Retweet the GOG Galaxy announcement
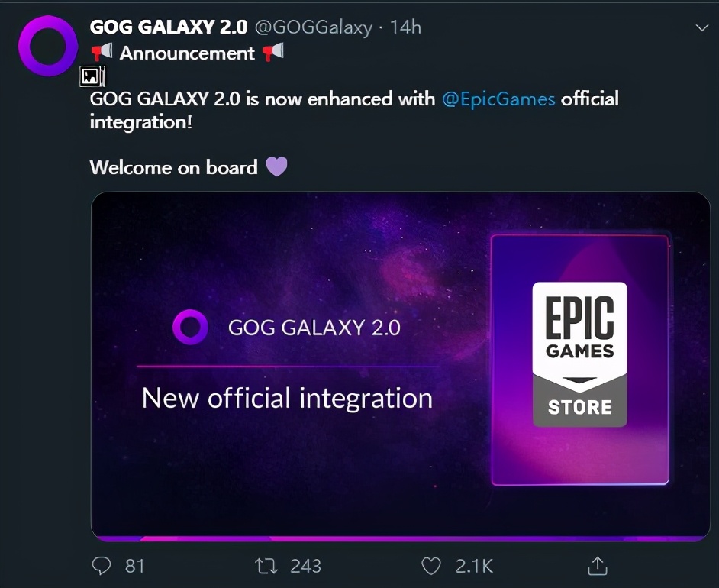719x588 pixels. click(266, 566)
